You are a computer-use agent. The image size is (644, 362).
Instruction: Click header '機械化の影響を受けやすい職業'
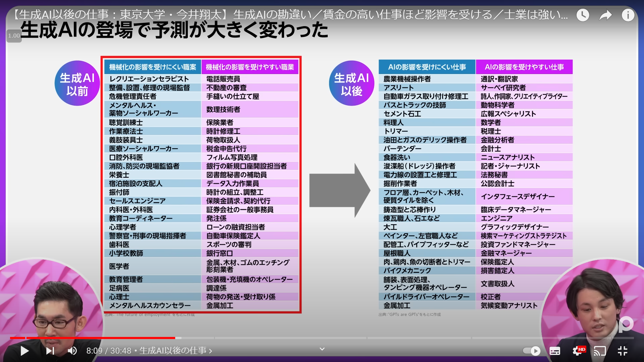click(x=250, y=67)
